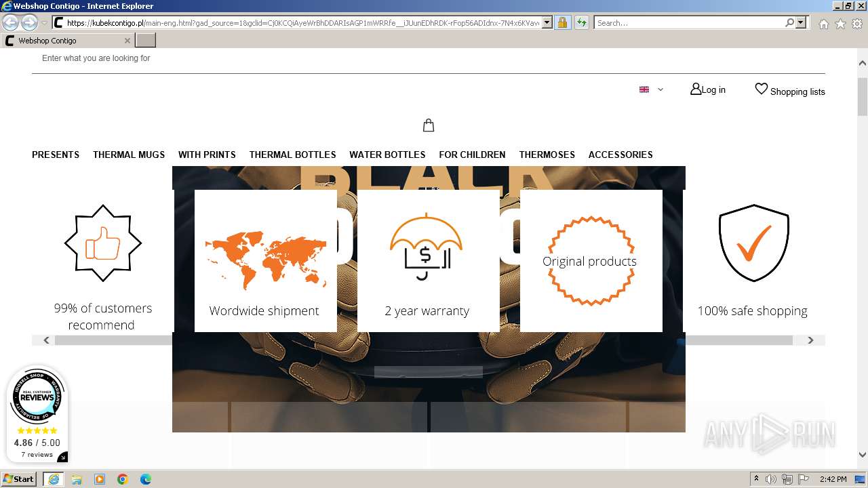The image size is (868, 488).
Task: Click the page scrollbar down arrow
Action: (863, 455)
